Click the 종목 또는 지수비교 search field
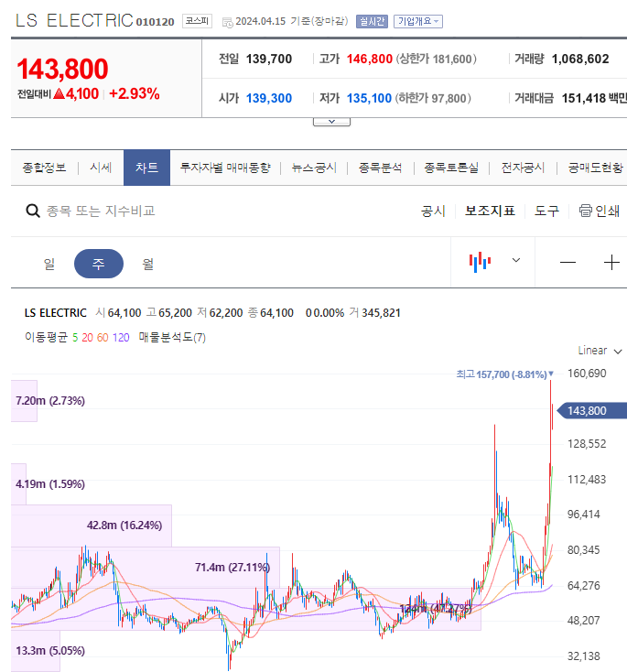 tap(101, 211)
